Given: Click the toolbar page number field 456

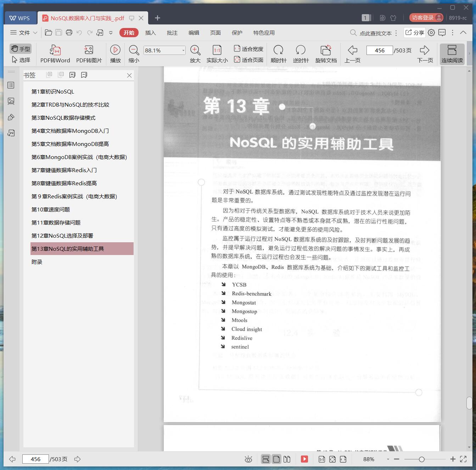Looking at the screenshot, I should [380, 50].
